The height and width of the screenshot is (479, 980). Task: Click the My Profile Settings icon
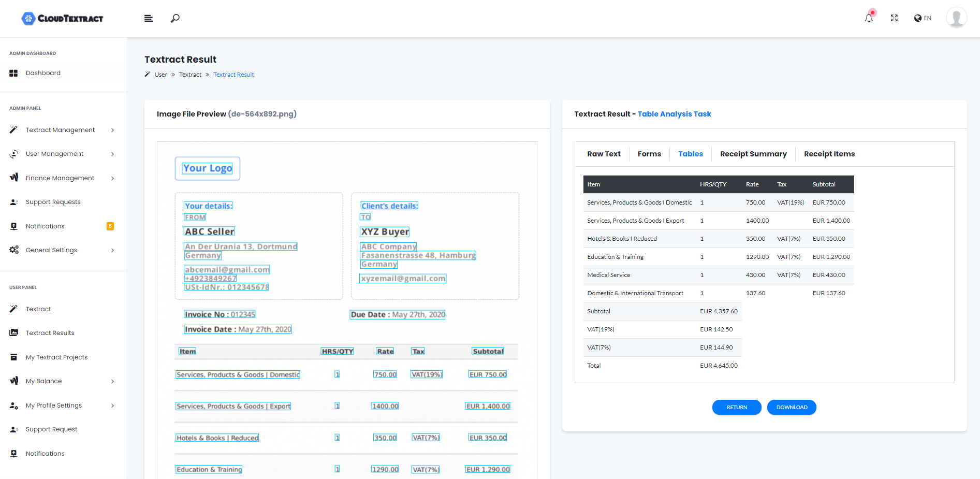(x=13, y=405)
